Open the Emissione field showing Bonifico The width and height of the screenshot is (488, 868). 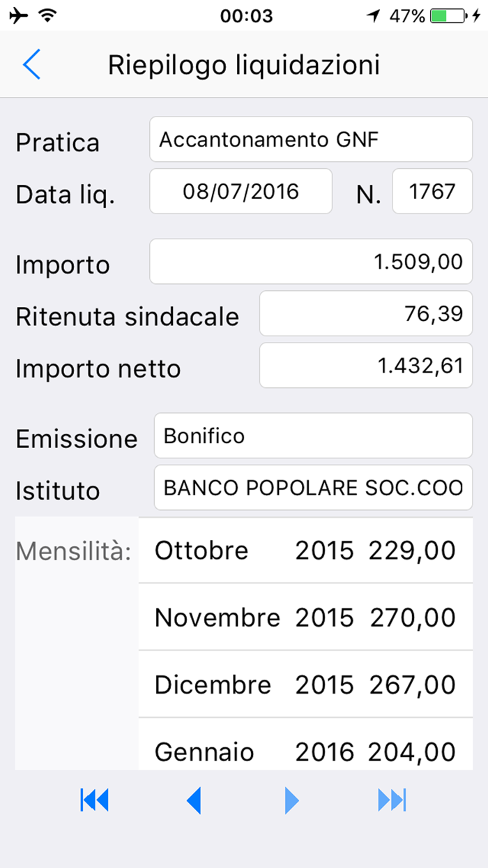pyautogui.click(x=312, y=435)
